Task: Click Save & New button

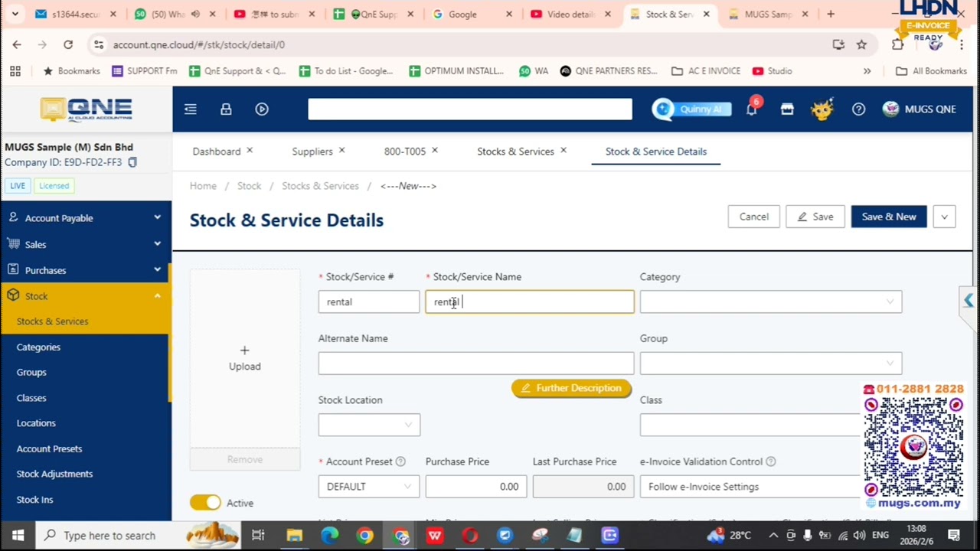Action: click(889, 217)
